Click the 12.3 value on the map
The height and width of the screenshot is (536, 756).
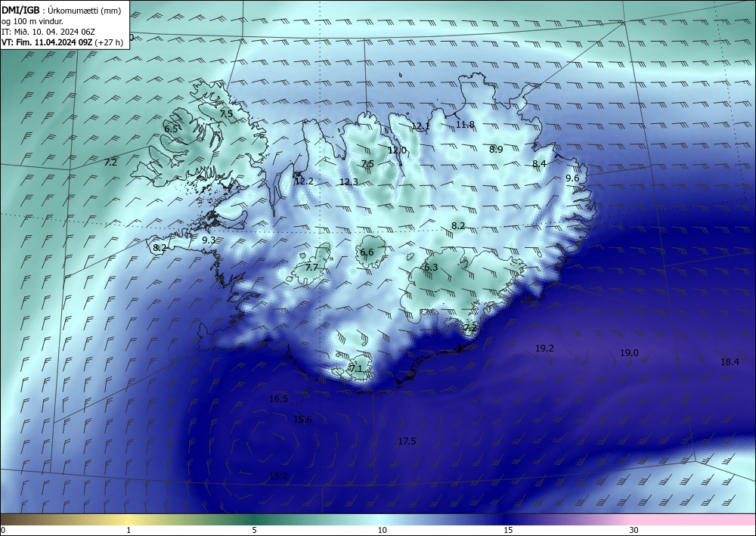[349, 182]
